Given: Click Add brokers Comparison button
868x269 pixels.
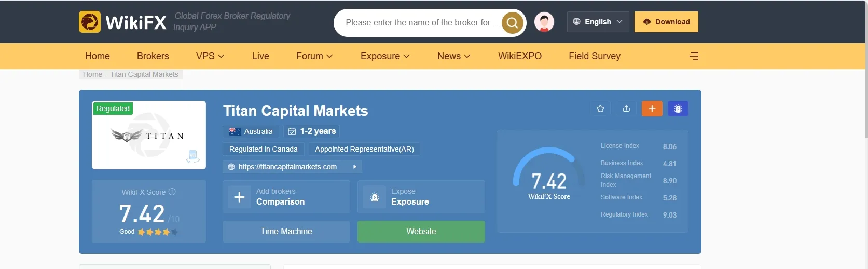Looking at the screenshot, I should tap(286, 197).
